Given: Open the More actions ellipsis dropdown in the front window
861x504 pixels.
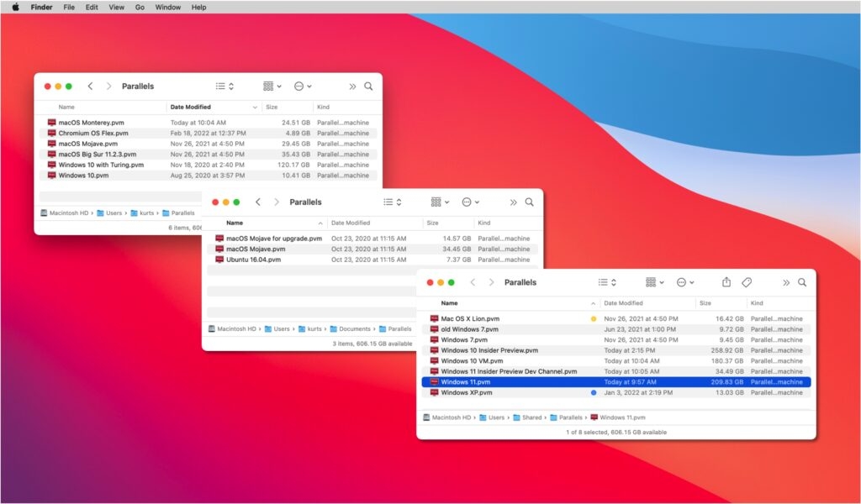Looking at the screenshot, I should 683,282.
